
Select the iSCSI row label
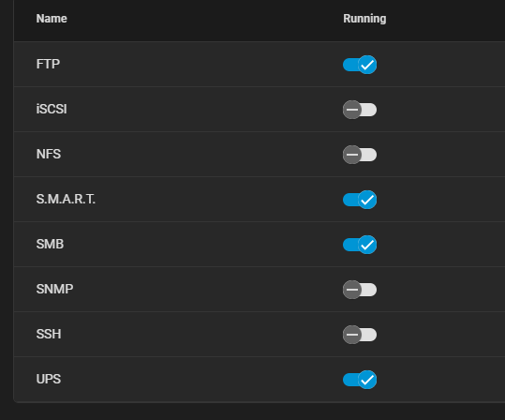(52, 110)
